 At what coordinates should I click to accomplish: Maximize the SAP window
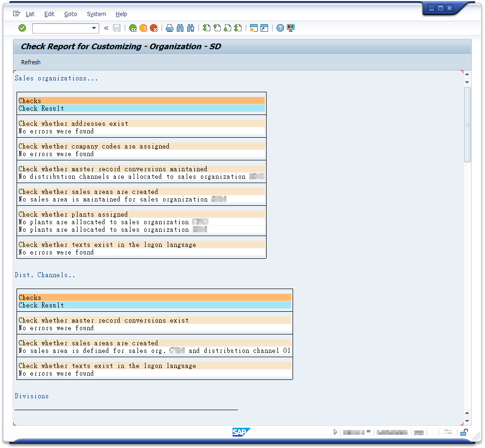pyautogui.click(x=441, y=8)
